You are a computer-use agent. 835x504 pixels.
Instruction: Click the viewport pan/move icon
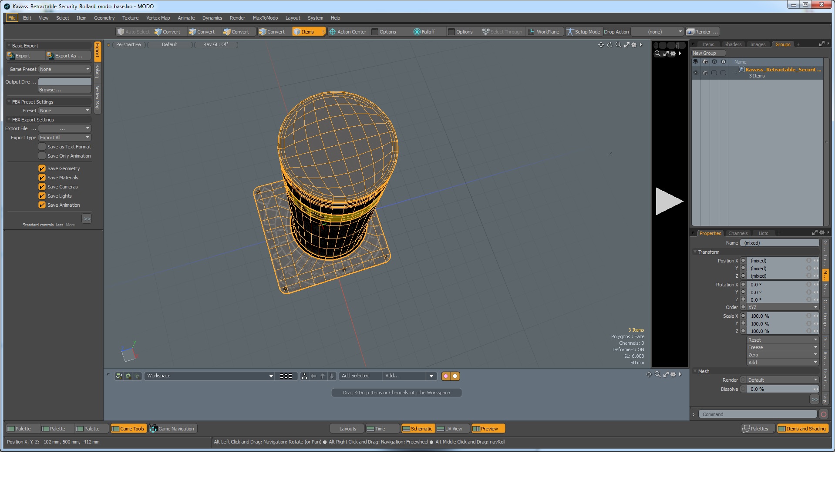tap(601, 45)
